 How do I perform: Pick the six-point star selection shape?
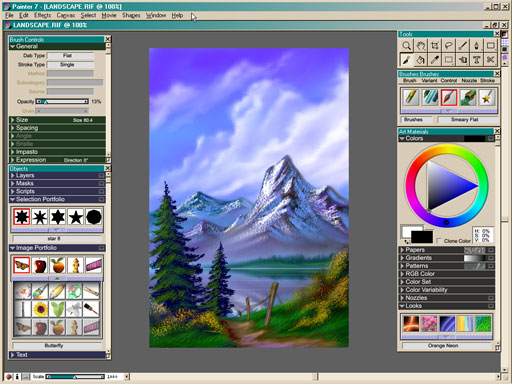coord(58,217)
